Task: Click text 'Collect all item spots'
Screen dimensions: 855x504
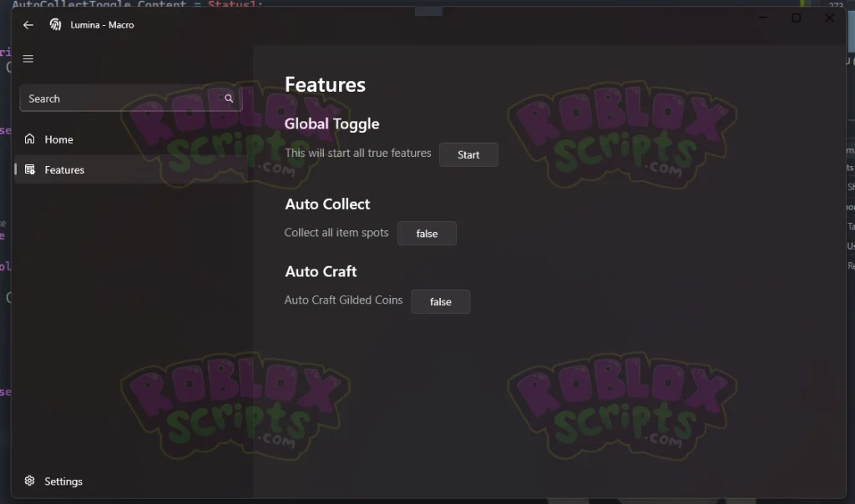Action: [336, 233]
